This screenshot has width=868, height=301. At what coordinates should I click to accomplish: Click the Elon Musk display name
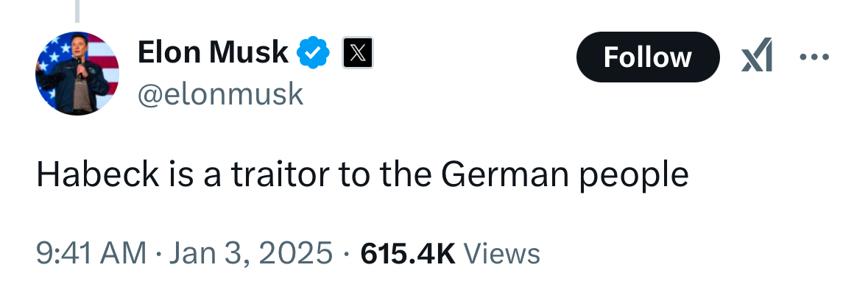click(x=214, y=52)
